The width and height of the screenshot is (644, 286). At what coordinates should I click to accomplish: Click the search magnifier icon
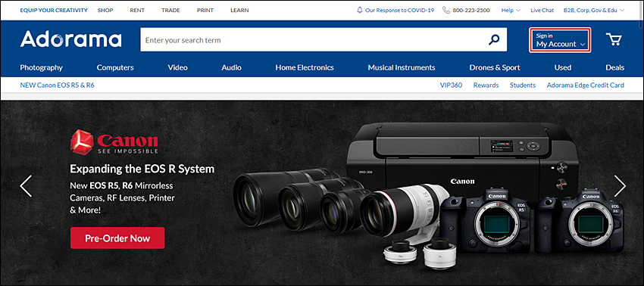494,40
